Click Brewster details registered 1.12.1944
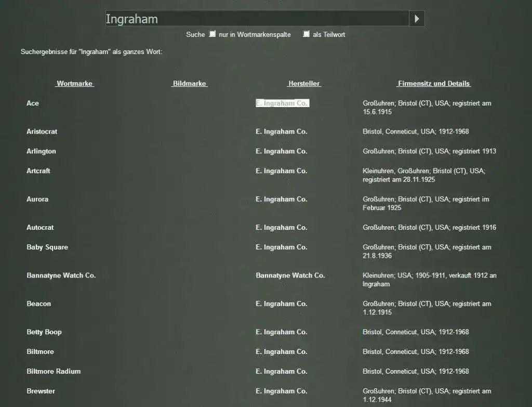Viewport: 532px width, 407px height. point(427,396)
